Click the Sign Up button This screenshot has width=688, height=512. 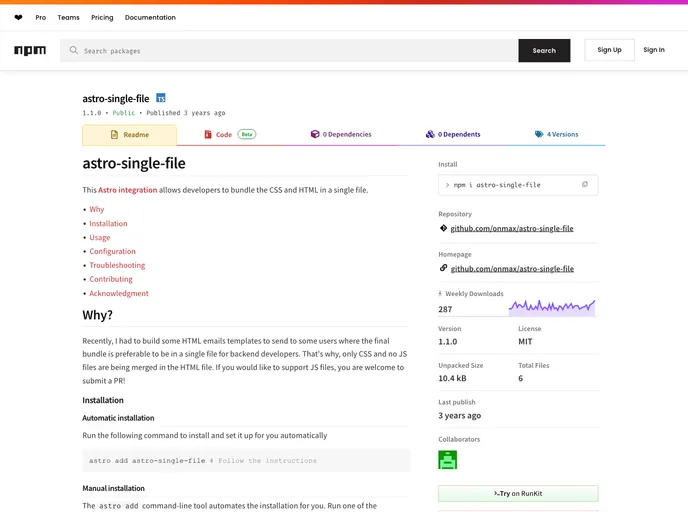pyautogui.click(x=609, y=50)
